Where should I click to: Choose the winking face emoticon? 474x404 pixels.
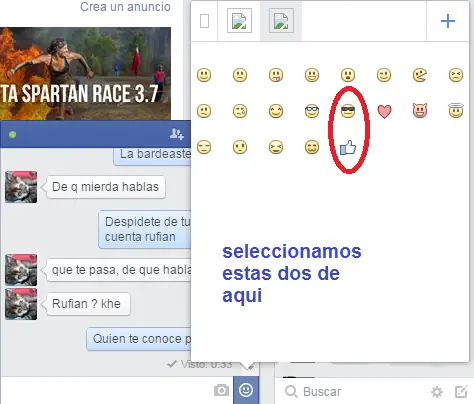384,75
